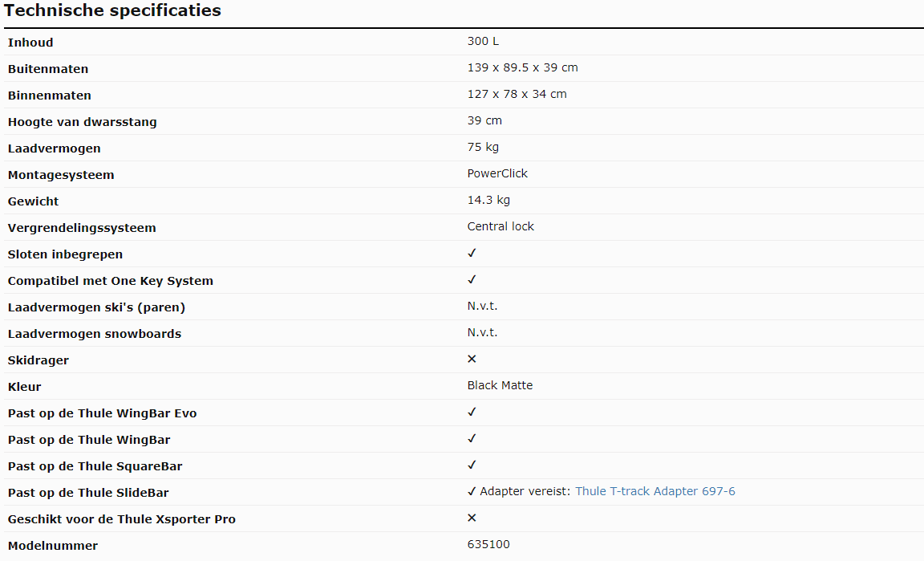Image resolution: width=924 pixels, height=561 pixels.
Task: Click the cross icon in the Skidrager row
Action: (x=472, y=359)
